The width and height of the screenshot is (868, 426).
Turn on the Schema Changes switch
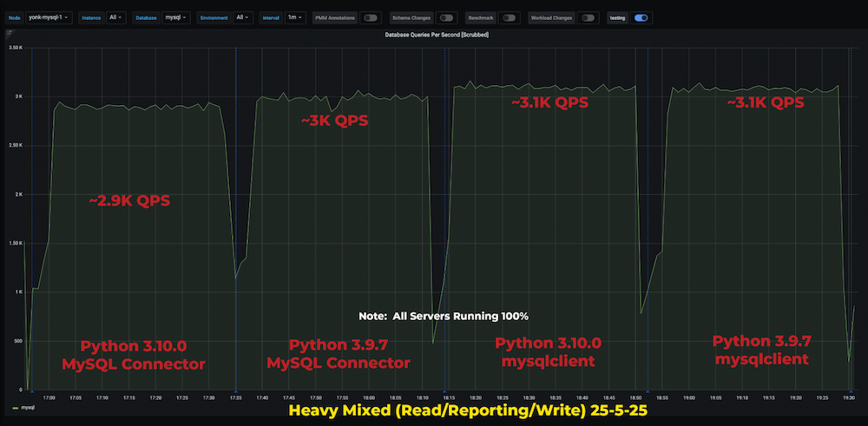point(446,17)
